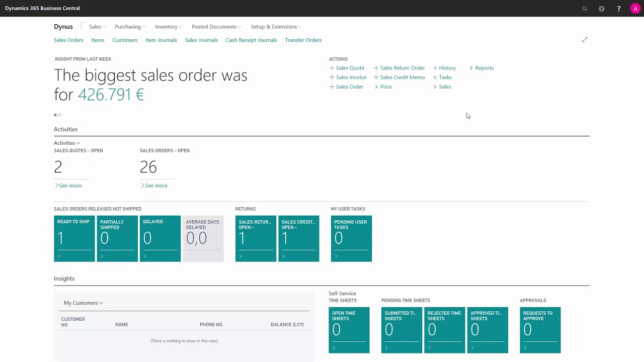The width and height of the screenshot is (644, 362).
Task: Expand page to full screen
Action: [x=585, y=40]
